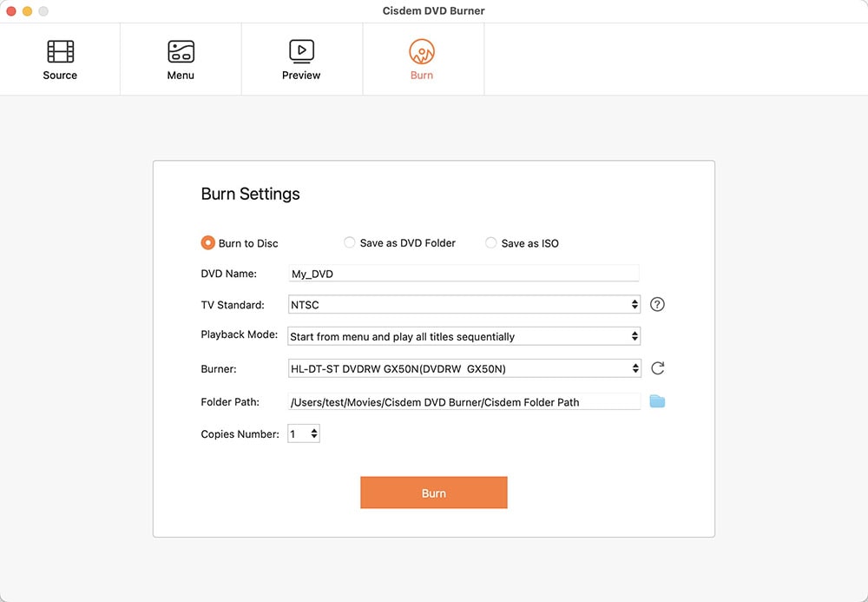Choose Save as DVD Folder
The image size is (868, 602).
349,243
